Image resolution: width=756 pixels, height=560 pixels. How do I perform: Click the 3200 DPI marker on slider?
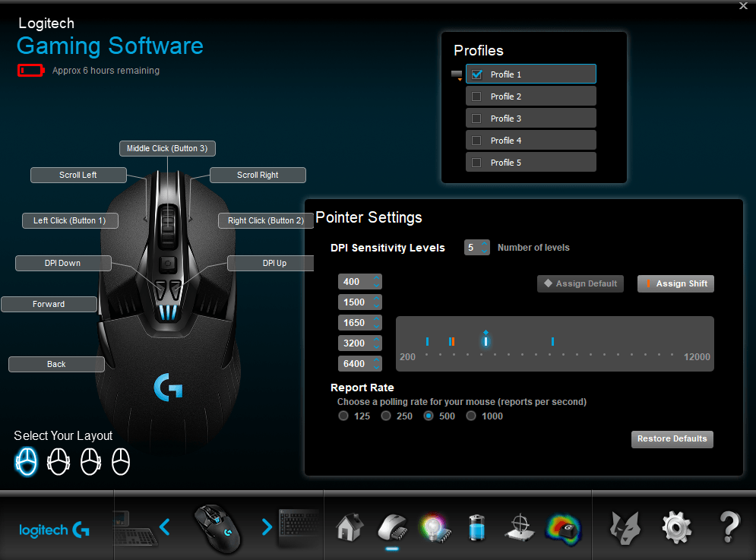click(x=552, y=342)
